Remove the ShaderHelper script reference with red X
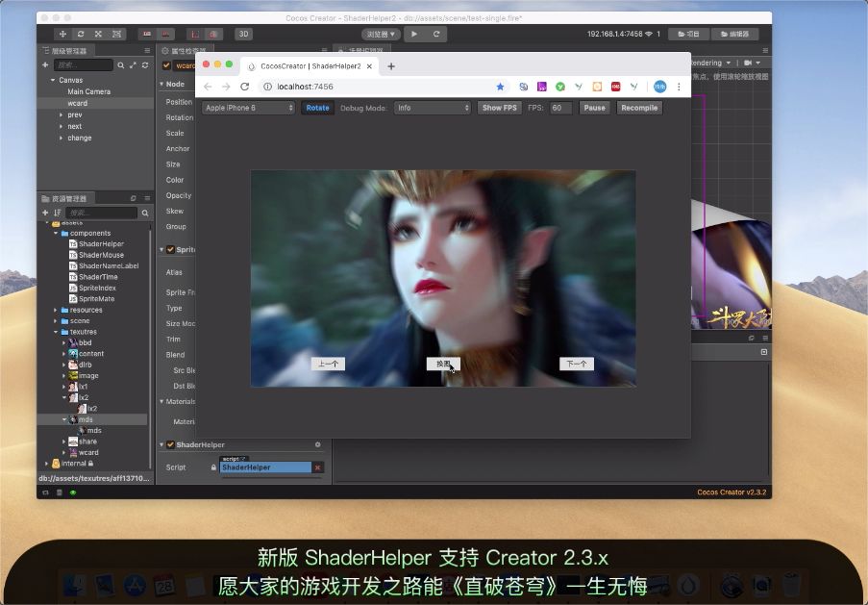Screen dimensions: 868x605 pyautogui.click(x=318, y=467)
